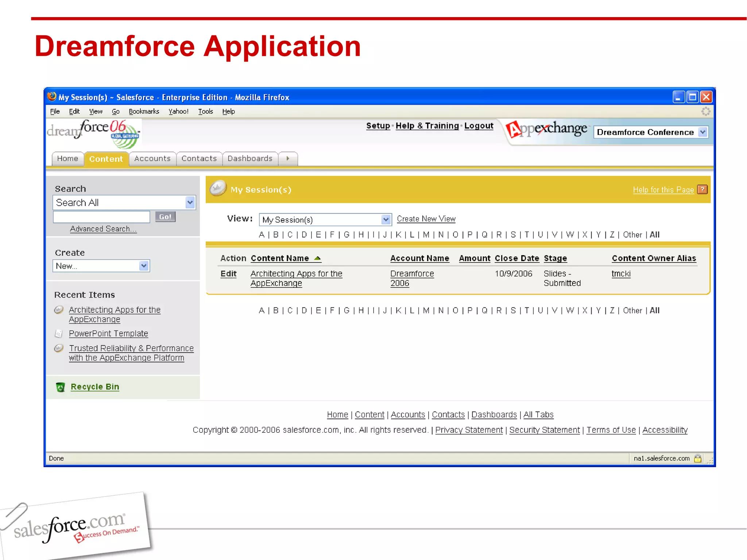Click the orange help question mark icon

point(702,190)
